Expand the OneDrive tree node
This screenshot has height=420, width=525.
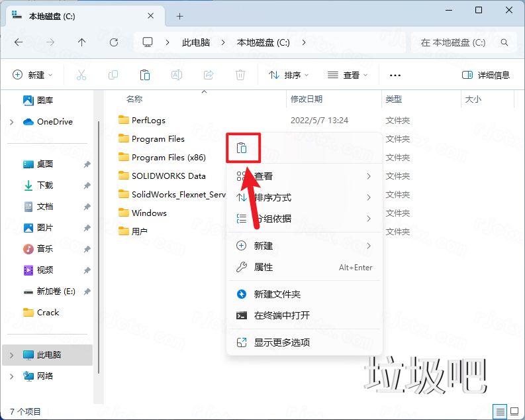coord(12,122)
